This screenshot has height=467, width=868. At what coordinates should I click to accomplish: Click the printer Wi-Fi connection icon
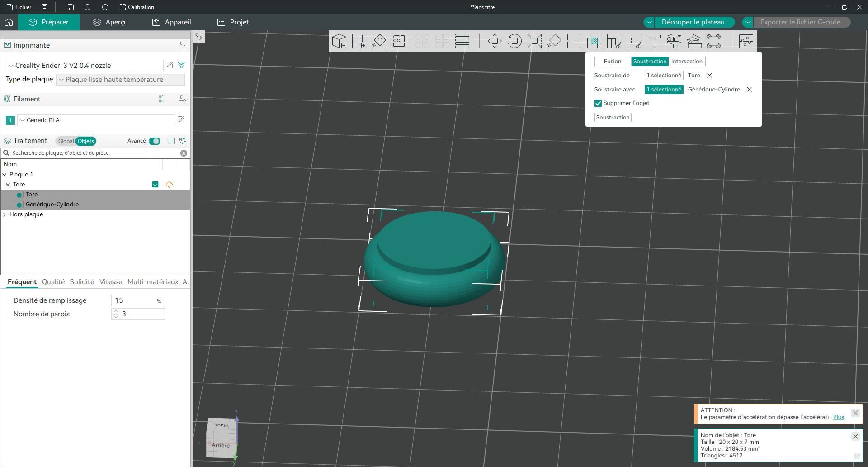(x=181, y=65)
